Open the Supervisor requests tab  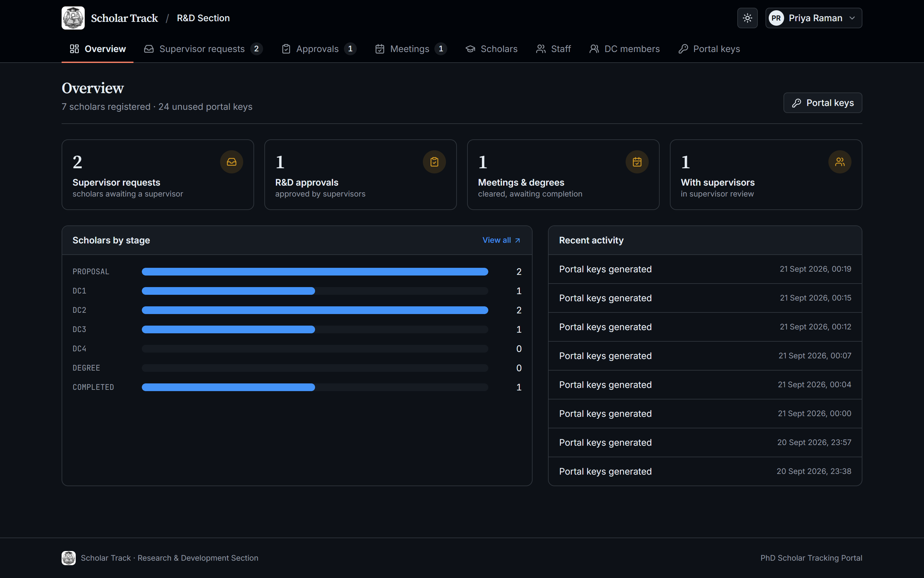click(203, 49)
